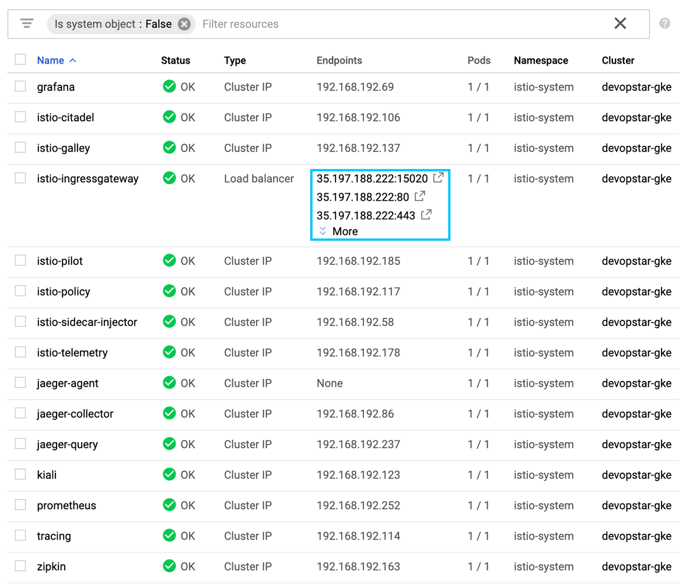Open external link for endpoint 35.197.188.222:443
Image resolution: width=700 pixels, height=588 pixels.
[x=425, y=215]
